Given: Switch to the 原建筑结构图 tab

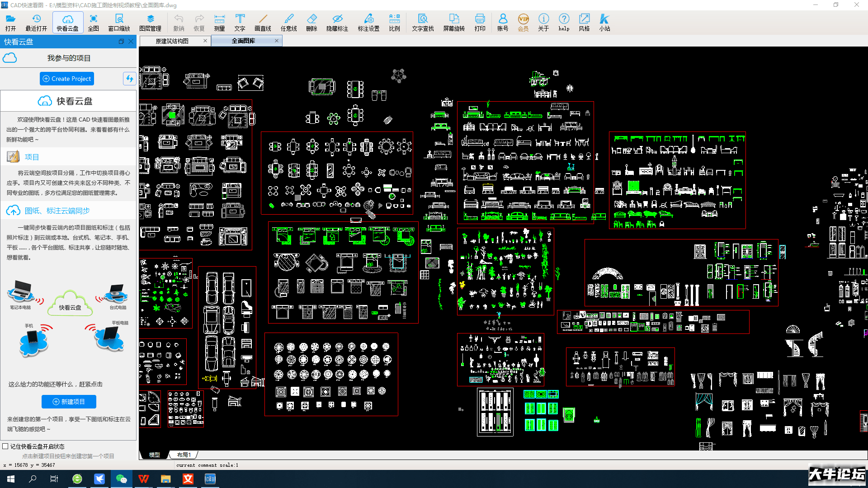Looking at the screenshot, I should (172, 41).
